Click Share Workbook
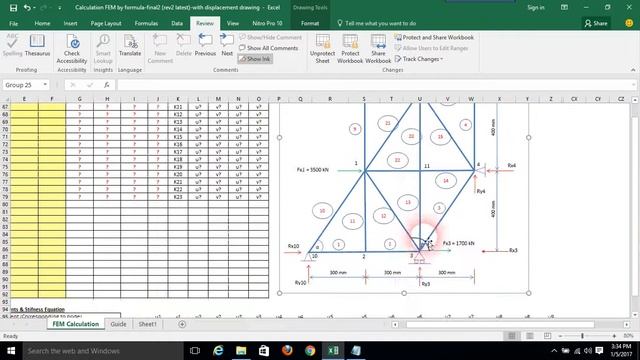640x360 pixels. click(x=378, y=49)
